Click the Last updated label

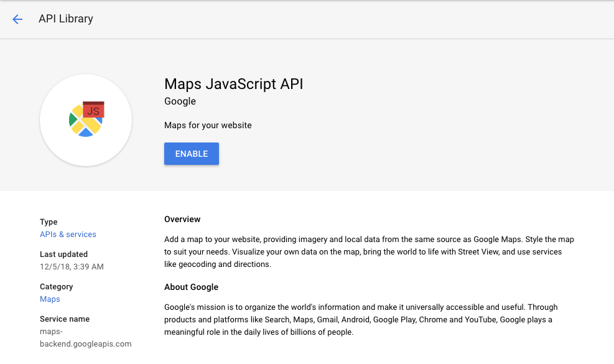[x=63, y=254]
